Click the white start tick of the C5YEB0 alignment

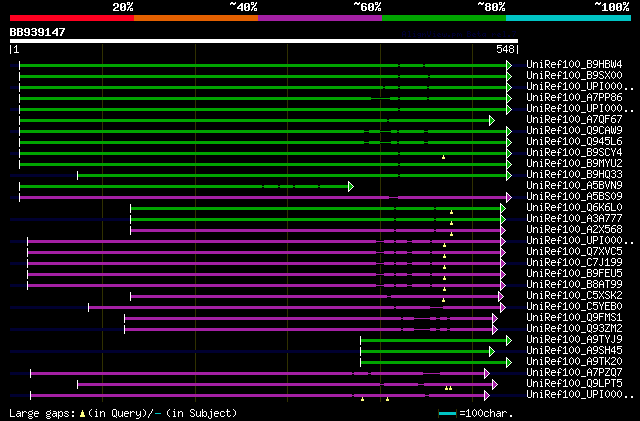(89, 307)
